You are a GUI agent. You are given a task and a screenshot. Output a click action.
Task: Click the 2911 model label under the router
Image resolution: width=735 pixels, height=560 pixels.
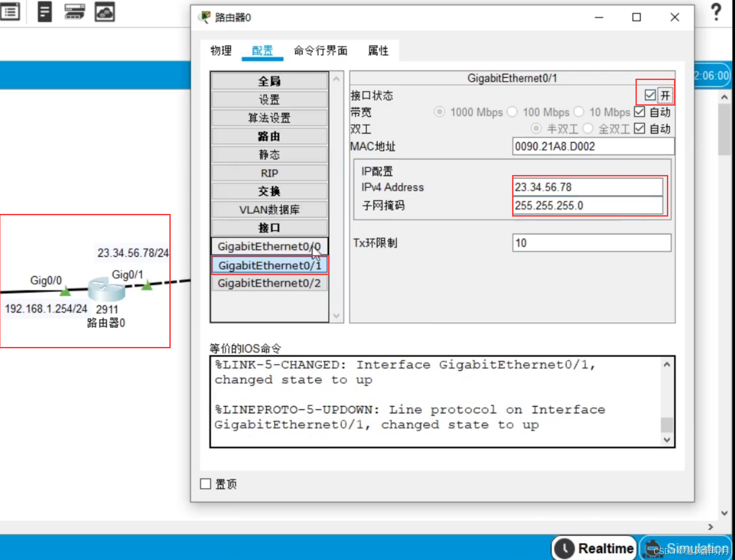(107, 309)
